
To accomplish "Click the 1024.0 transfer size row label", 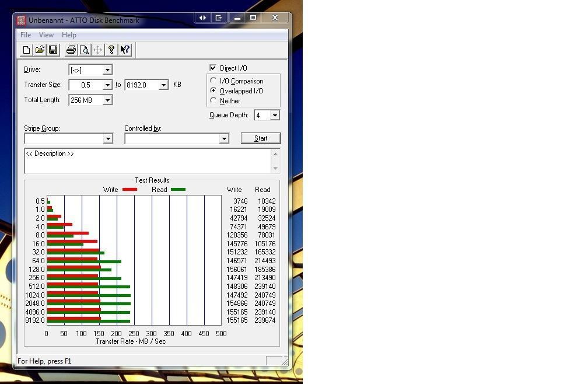I will (x=35, y=295).
